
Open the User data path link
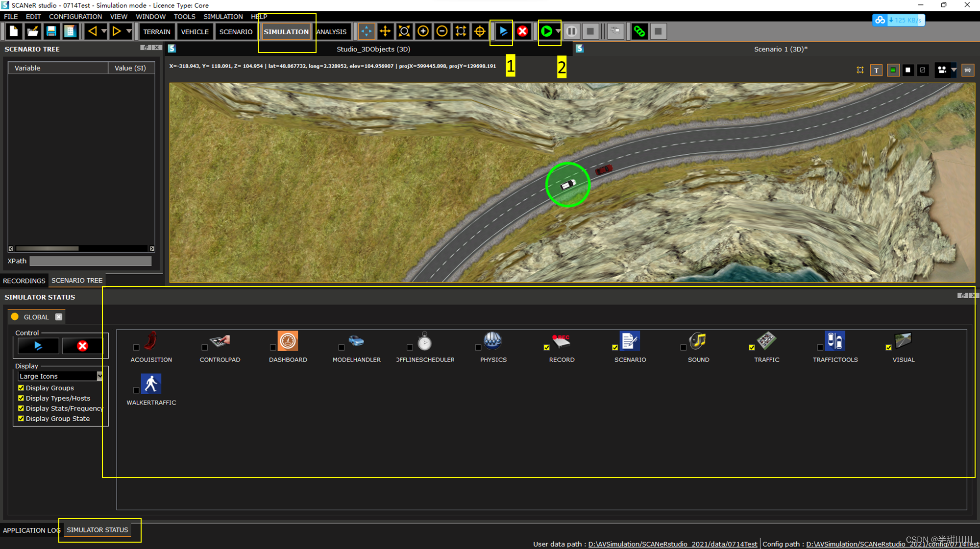(x=672, y=544)
